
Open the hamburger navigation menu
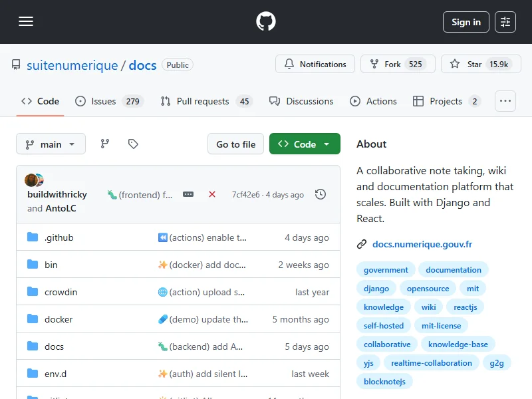pos(26,22)
